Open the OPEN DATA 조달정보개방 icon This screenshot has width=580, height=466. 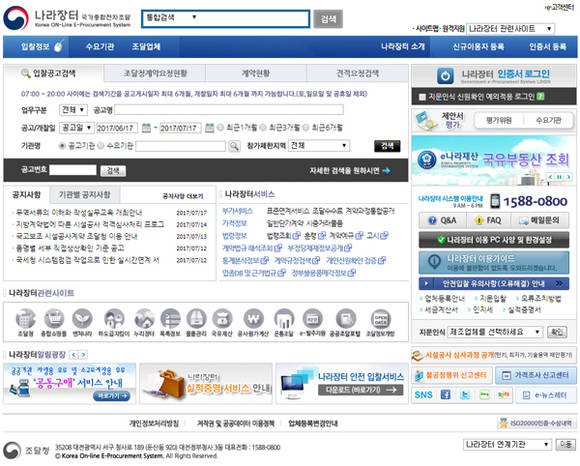coord(381,318)
